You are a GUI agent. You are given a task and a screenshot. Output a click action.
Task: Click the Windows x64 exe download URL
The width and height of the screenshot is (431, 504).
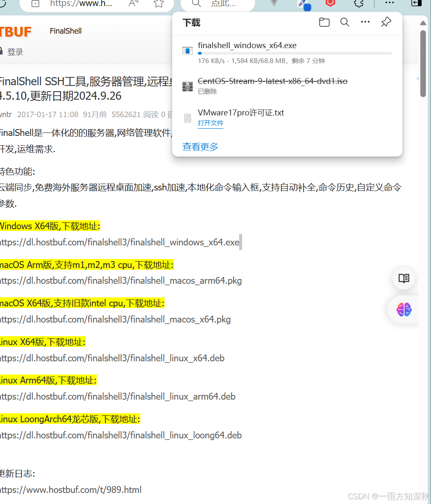(120, 242)
